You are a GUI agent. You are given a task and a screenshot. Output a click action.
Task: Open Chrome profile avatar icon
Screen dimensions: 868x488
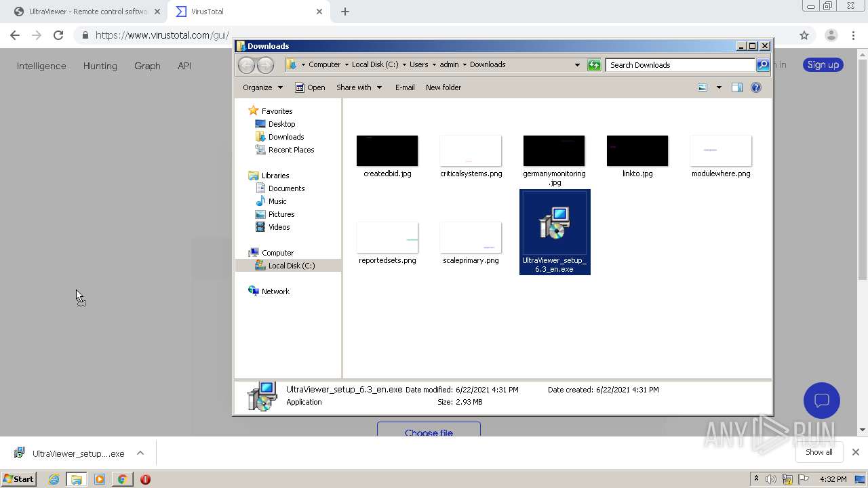(831, 35)
